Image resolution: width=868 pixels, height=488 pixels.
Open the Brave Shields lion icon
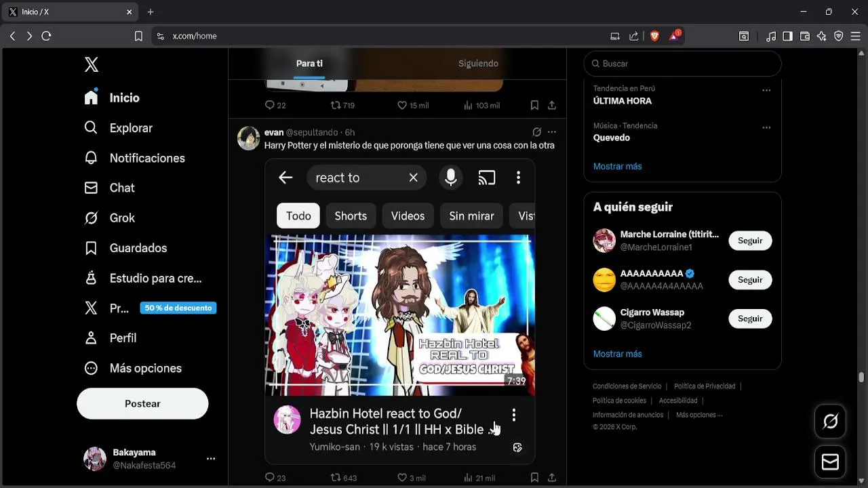tap(654, 36)
